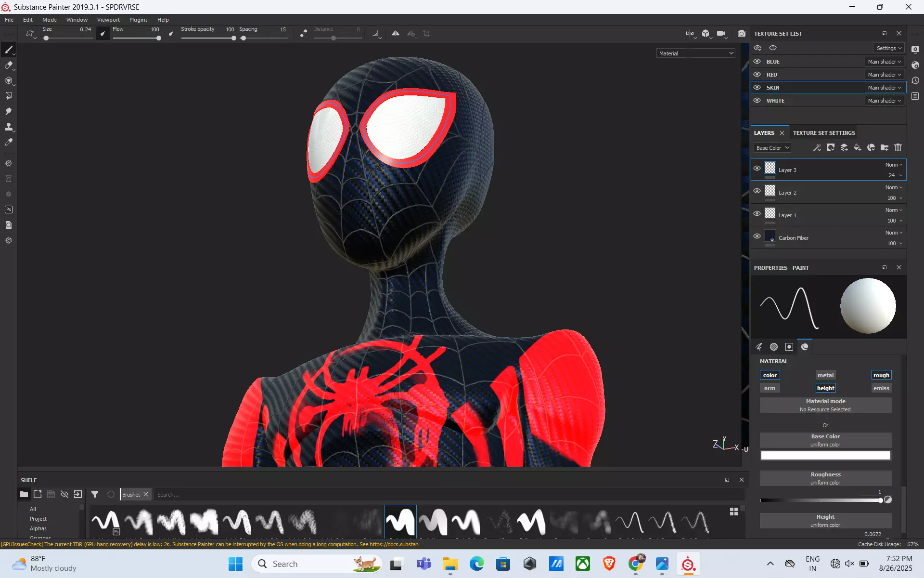Open WHITE Main shader dropdown
Image resolution: width=924 pixels, height=578 pixels.
pos(885,101)
